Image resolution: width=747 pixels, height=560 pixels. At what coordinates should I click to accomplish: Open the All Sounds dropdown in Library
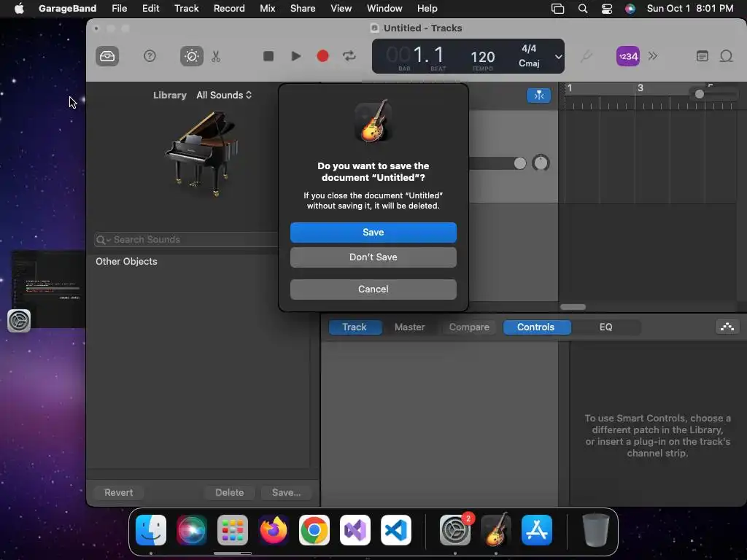pos(224,96)
